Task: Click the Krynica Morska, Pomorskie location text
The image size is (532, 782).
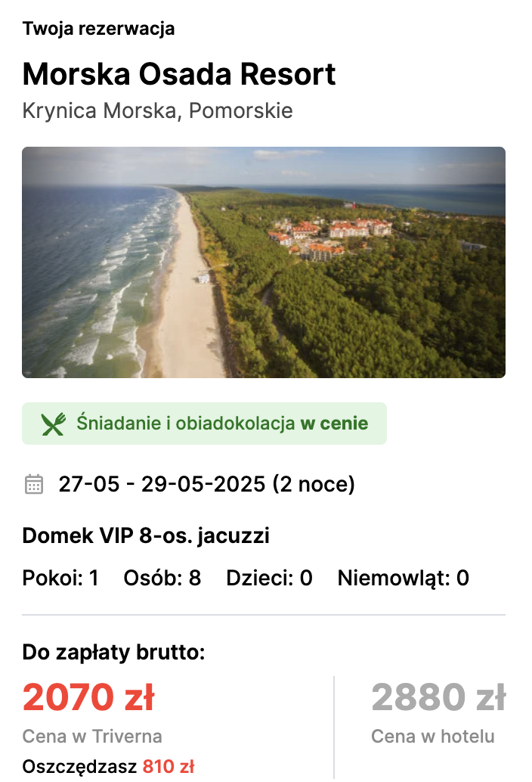Action: click(x=157, y=110)
